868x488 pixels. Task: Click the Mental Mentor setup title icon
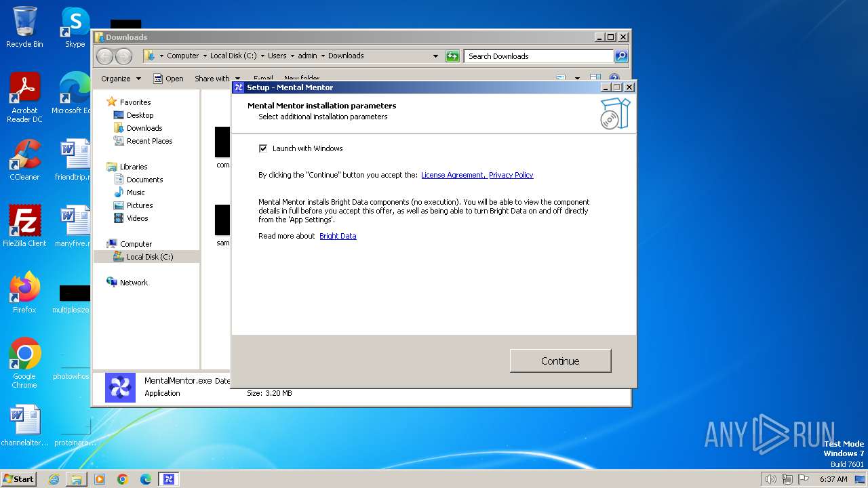point(239,87)
